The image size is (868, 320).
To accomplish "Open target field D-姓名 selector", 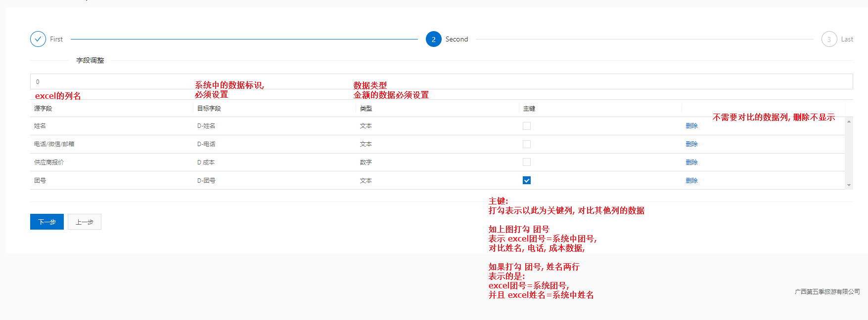I will [206, 126].
